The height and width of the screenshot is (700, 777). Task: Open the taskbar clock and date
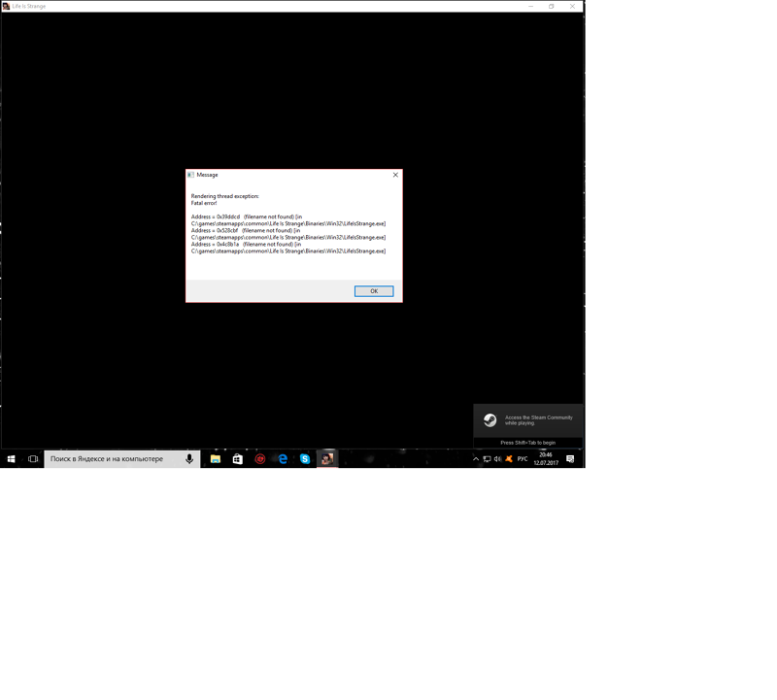(x=546, y=459)
